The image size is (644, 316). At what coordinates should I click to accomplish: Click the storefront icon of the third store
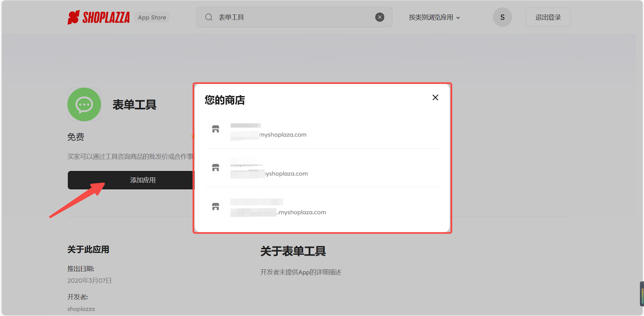click(x=216, y=207)
